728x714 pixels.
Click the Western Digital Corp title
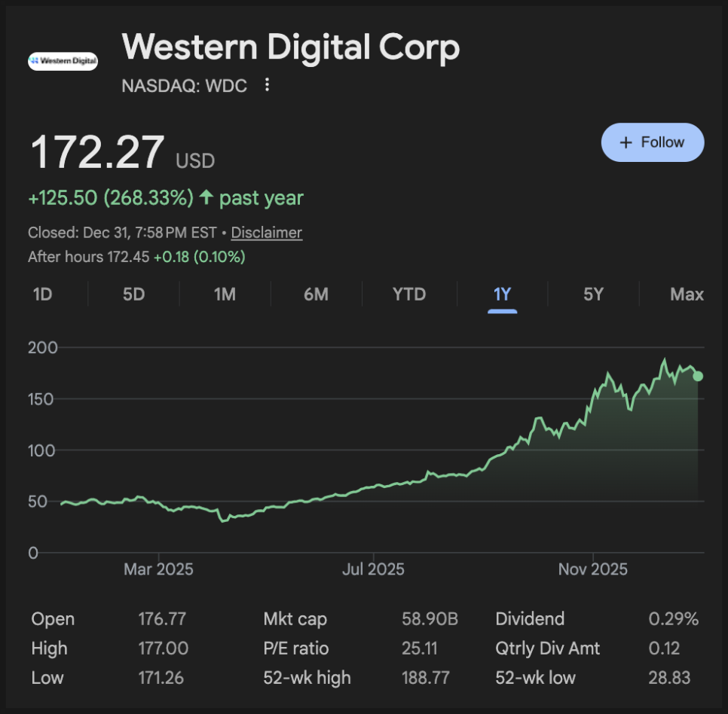coord(291,48)
